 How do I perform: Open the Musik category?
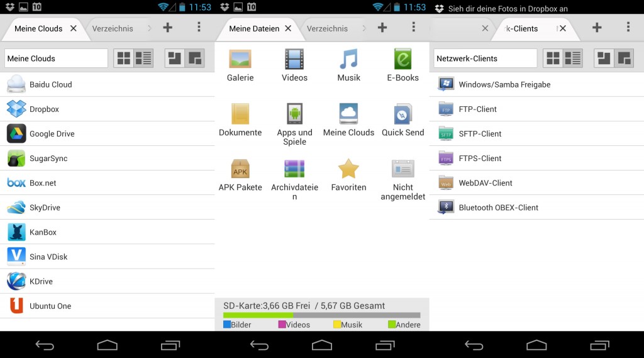tap(348, 65)
